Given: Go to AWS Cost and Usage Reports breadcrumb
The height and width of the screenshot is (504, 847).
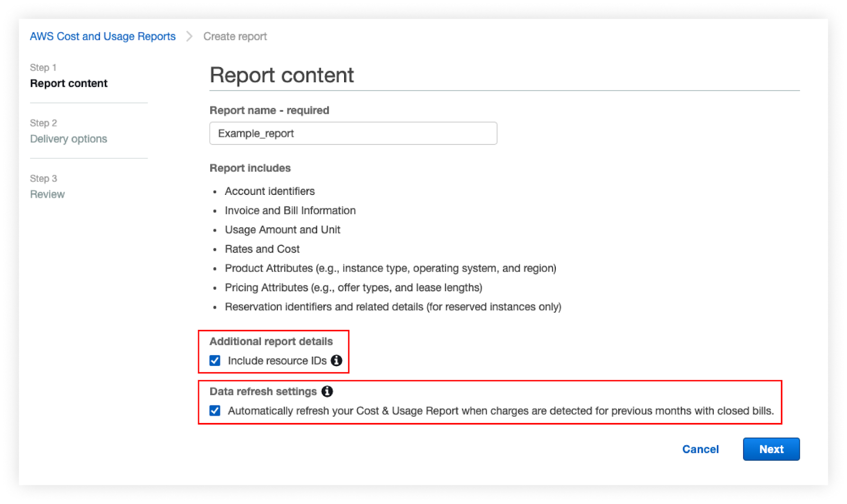Looking at the screenshot, I should [103, 37].
